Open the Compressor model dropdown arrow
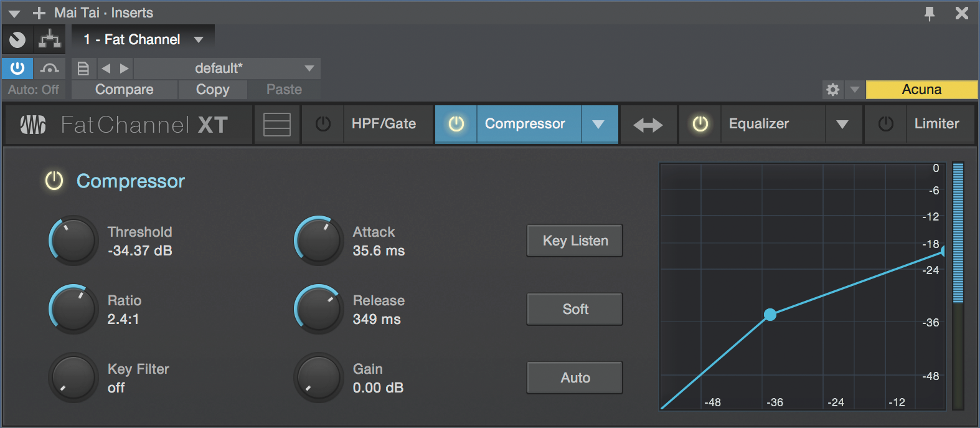 pyautogui.click(x=599, y=124)
